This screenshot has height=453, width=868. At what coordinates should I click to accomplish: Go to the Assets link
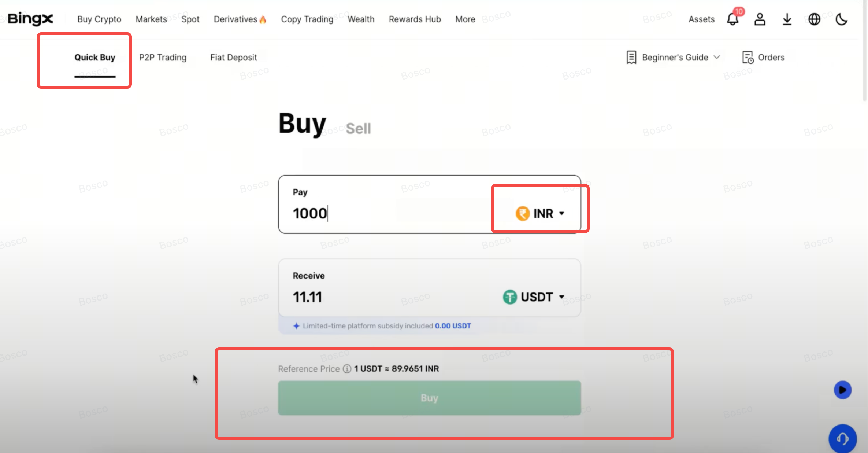point(701,19)
